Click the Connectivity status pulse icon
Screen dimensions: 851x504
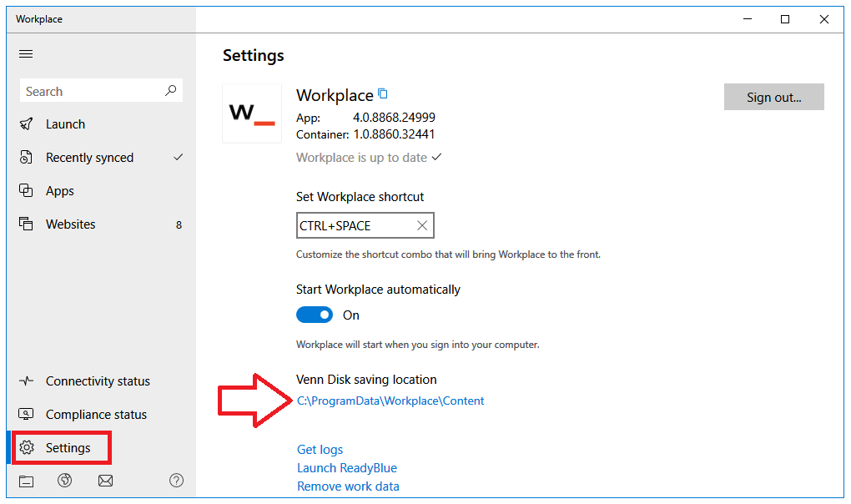coord(26,381)
